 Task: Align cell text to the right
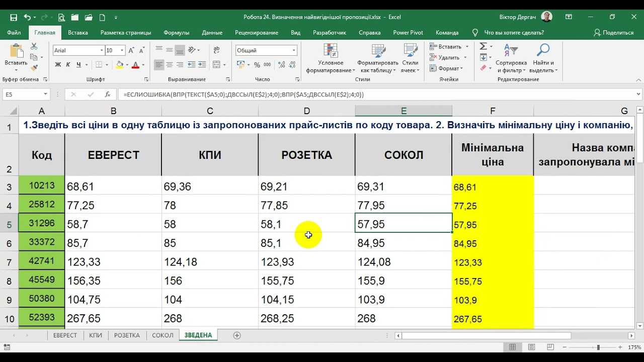click(x=180, y=65)
